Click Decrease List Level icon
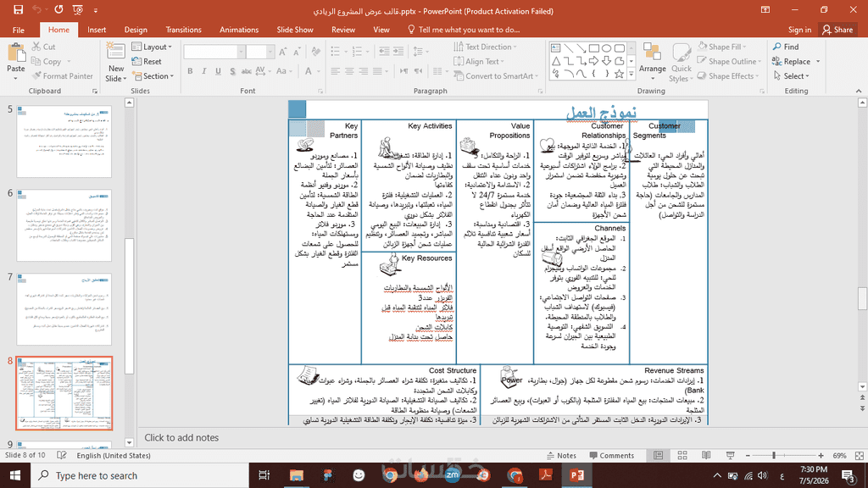 tap(384, 52)
